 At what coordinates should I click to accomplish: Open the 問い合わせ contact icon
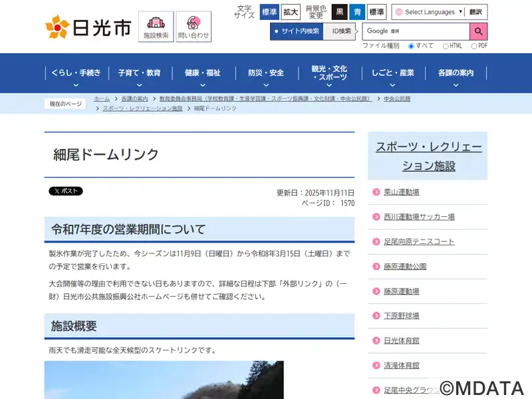tap(194, 27)
